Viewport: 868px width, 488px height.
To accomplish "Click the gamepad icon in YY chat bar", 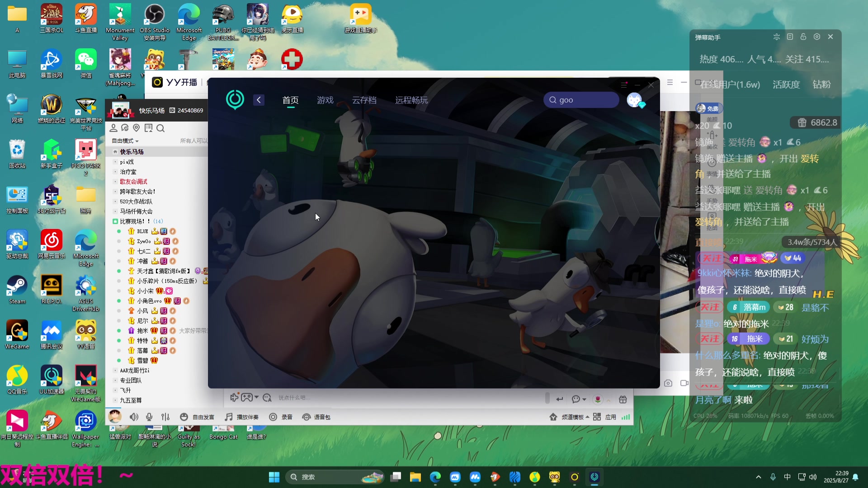I will point(247,398).
